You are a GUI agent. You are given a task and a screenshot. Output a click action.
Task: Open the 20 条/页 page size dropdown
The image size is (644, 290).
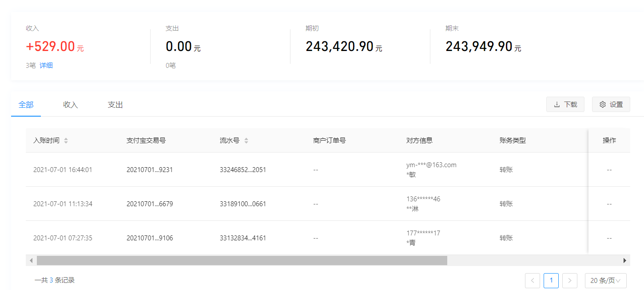605,280
